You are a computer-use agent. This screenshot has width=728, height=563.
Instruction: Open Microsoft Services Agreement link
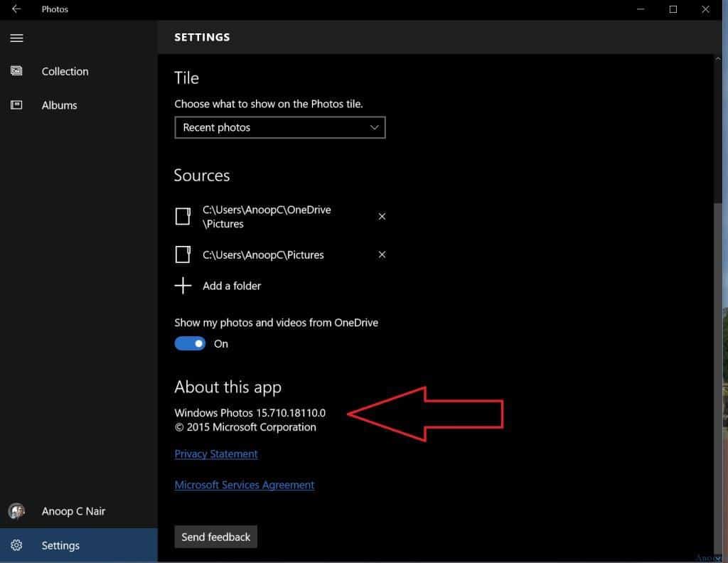point(245,485)
